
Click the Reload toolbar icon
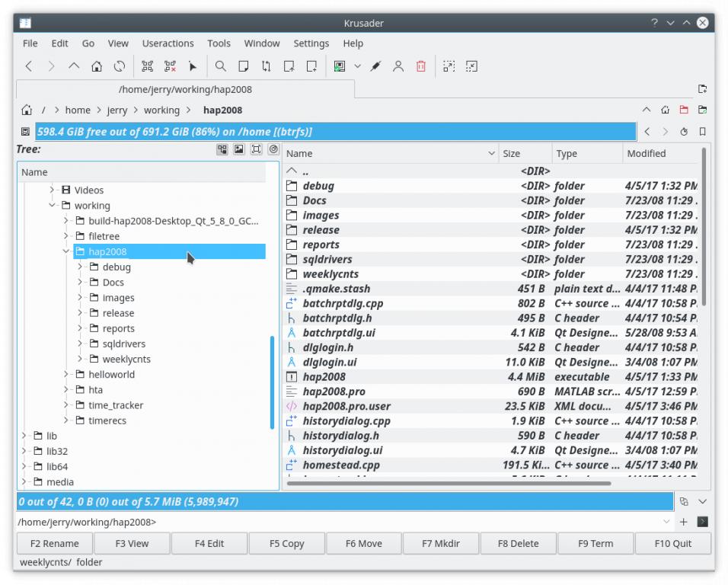pos(120,66)
